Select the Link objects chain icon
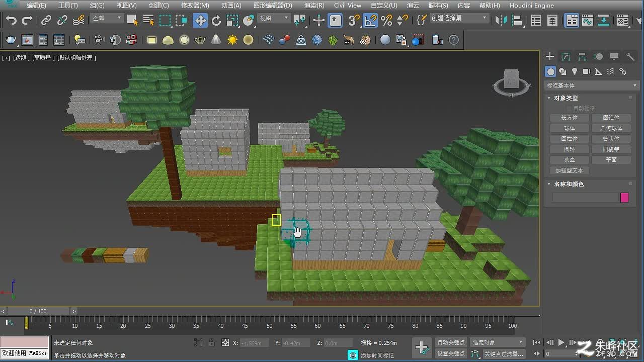Image resolution: width=644 pixels, height=362 pixels. click(x=46, y=20)
